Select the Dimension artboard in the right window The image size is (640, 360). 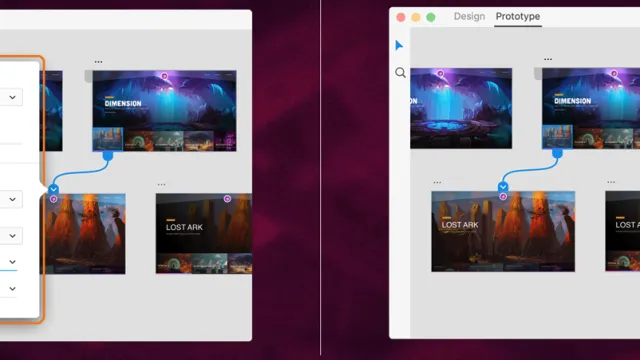591,108
